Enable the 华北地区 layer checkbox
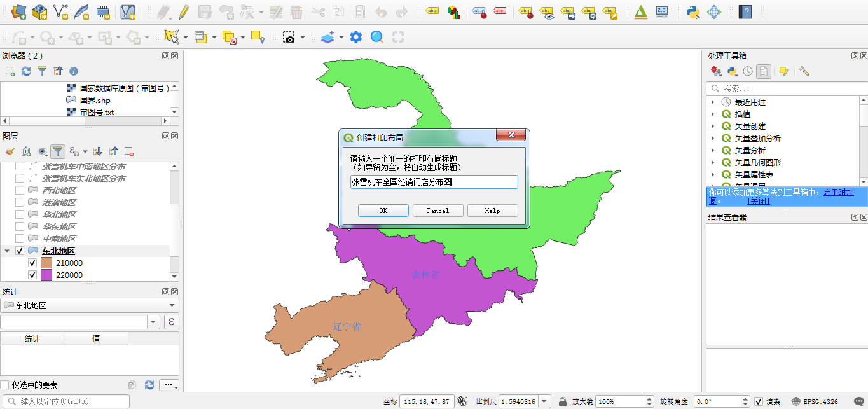Screen dimensions: 868x409 20,214
